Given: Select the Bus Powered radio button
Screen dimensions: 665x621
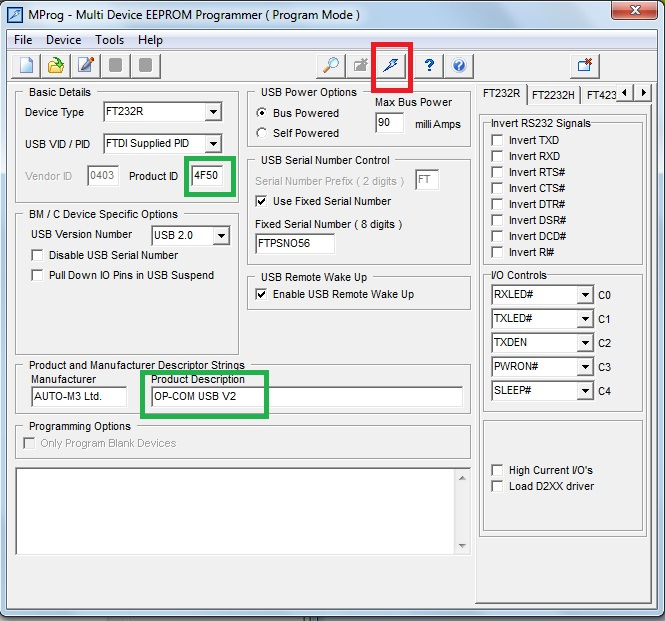Looking at the screenshot, I should click(x=262, y=113).
